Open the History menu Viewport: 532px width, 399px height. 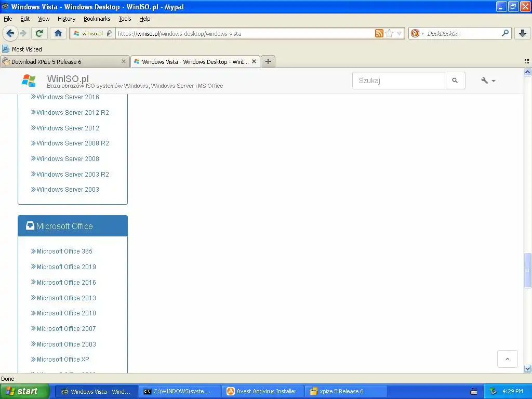click(x=66, y=19)
